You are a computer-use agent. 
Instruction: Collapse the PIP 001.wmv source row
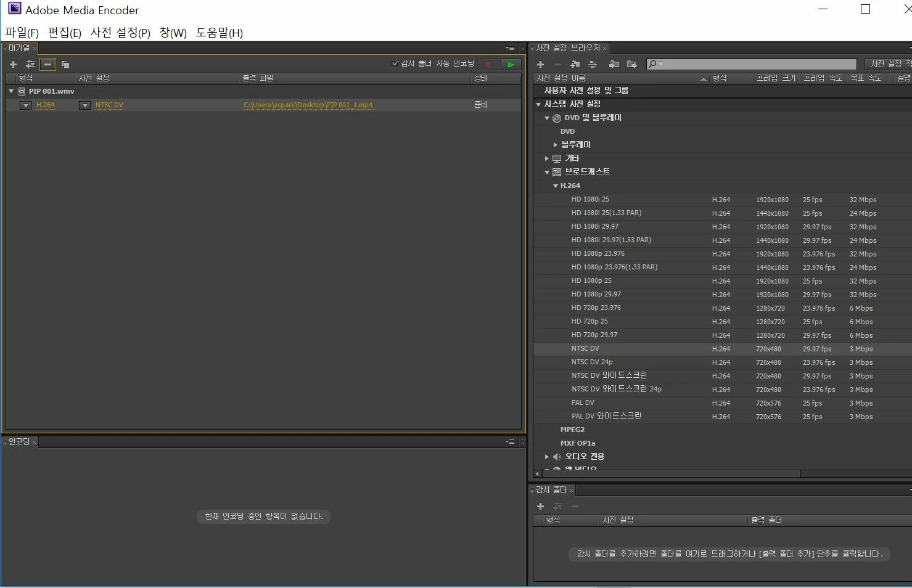click(x=11, y=91)
